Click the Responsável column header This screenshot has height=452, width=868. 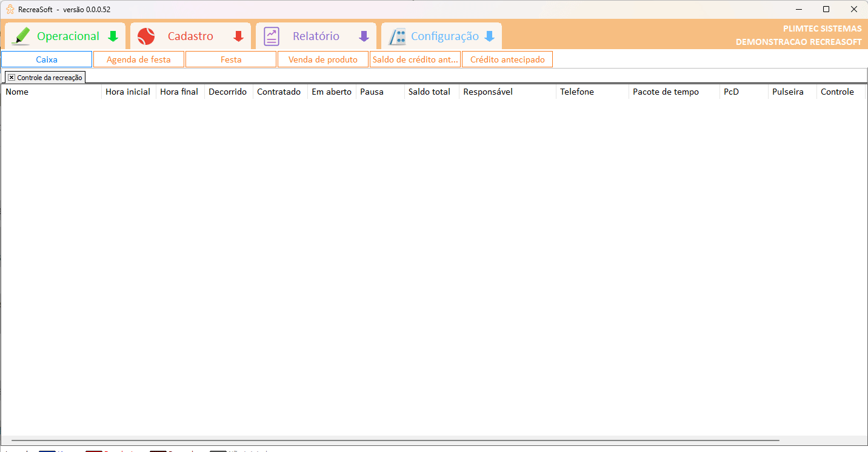pyautogui.click(x=488, y=92)
